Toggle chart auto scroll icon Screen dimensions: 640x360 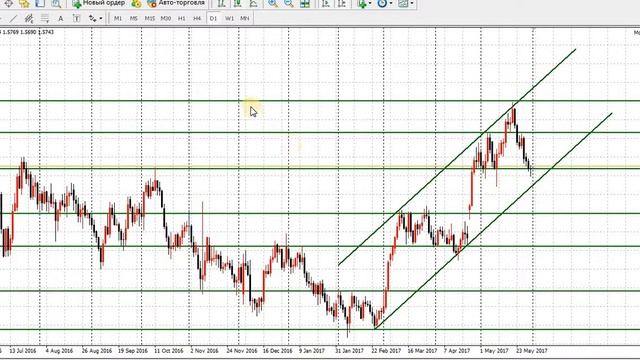pos(326,3)
